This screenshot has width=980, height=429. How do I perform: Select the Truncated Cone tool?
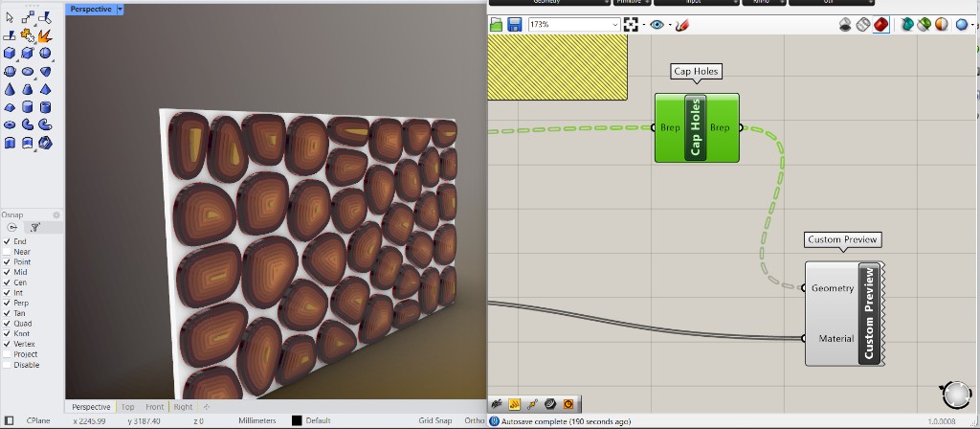[x=28, y=89]
